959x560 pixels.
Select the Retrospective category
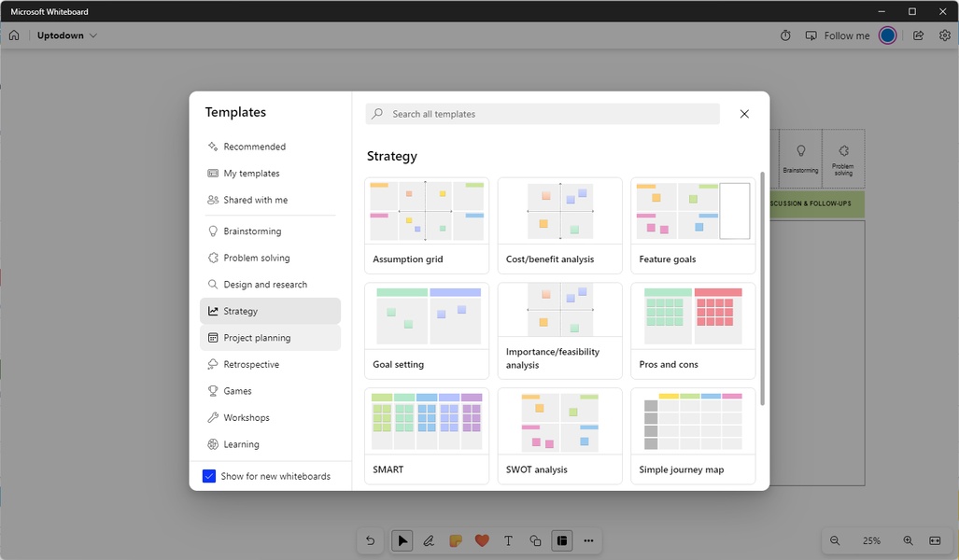[x=251, y=365]
